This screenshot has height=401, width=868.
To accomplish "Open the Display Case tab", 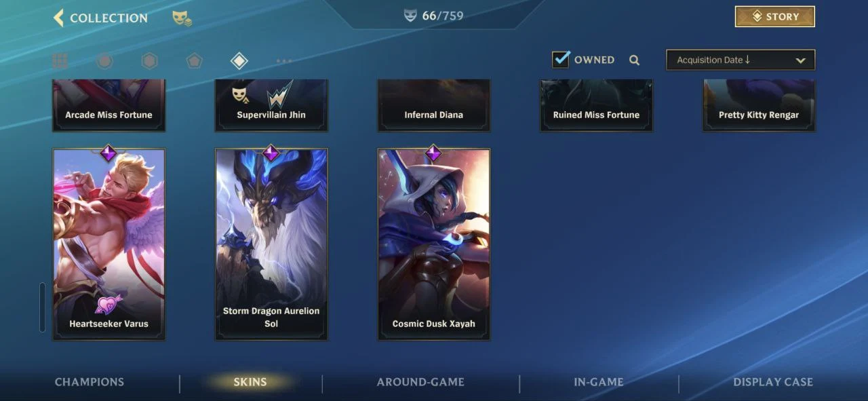I will (773, 382).
